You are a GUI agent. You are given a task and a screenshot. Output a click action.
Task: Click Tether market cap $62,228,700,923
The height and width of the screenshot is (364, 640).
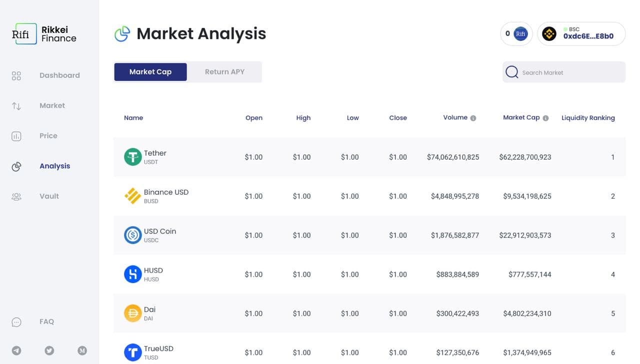point(525,157)
